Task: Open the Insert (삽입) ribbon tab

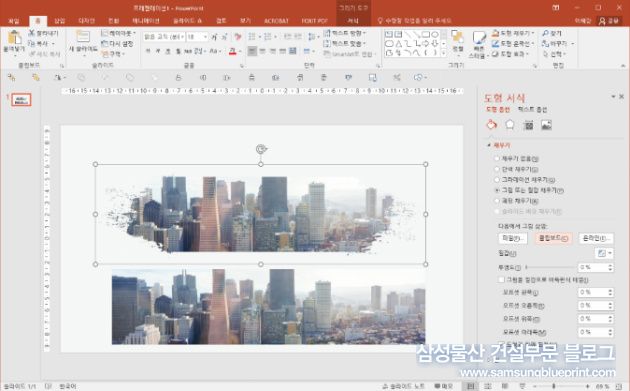Action: click(x=59, y=21)
